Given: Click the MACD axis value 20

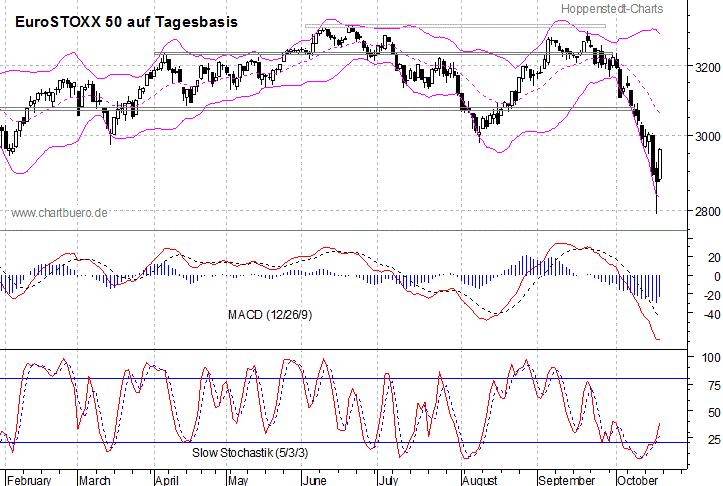Looking at the screenshot, I should coord(714,257).
